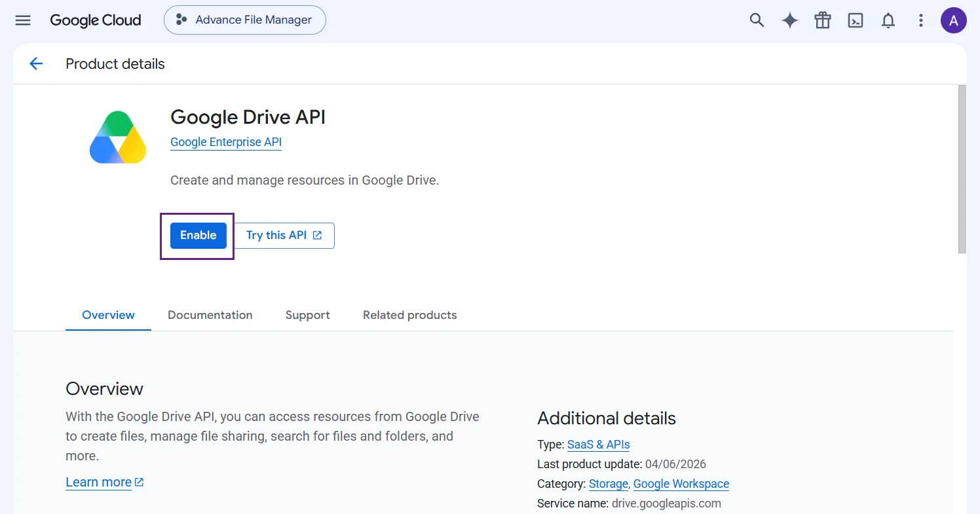Click the purple account avatar

pos(954,20)
